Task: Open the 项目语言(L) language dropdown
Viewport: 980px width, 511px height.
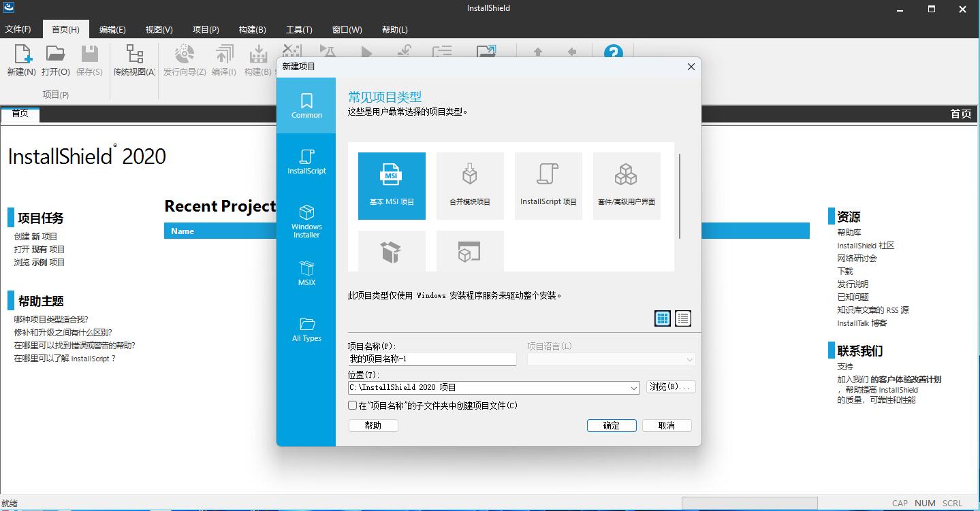Action: 612,359
